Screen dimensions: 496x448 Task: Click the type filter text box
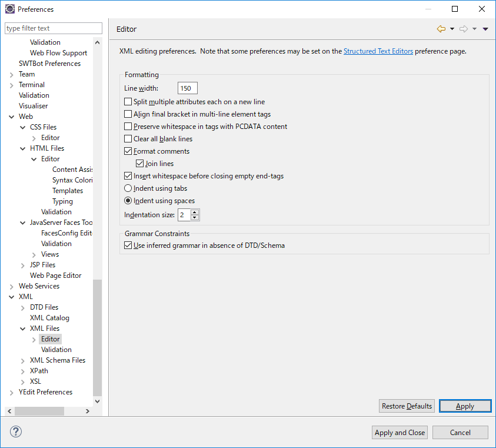pos(54,28)
